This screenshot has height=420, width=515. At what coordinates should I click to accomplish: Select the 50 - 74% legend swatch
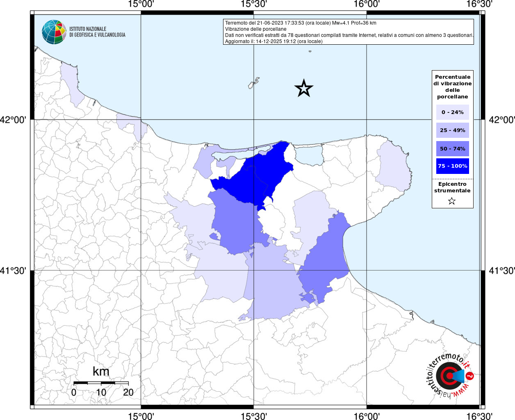453,148
